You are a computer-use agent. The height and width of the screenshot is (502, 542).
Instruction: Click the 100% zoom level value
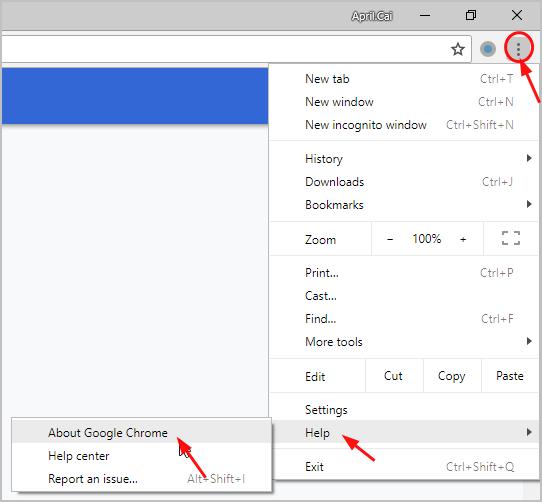pos(427,239)
